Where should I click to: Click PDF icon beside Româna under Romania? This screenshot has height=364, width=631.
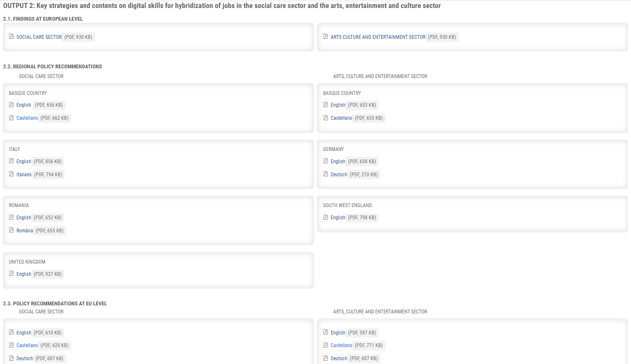click(x=11, y=230)
